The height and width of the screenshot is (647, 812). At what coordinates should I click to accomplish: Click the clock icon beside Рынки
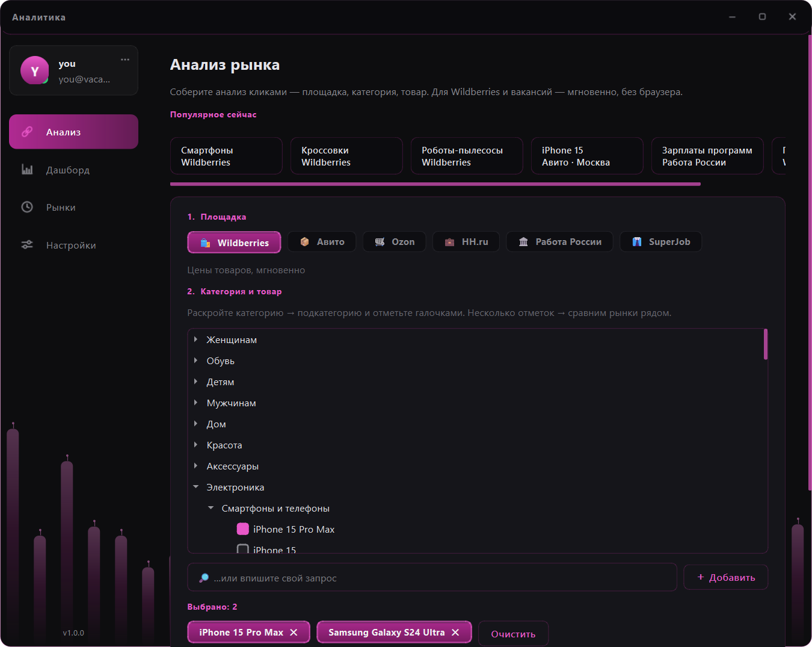pyautogui.click(x=27, y=207)
